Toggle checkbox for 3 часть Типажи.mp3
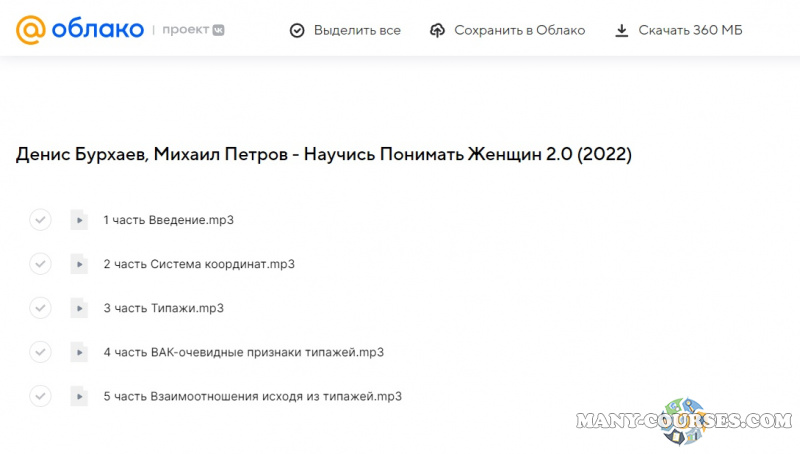 click(x=40, y=308)
